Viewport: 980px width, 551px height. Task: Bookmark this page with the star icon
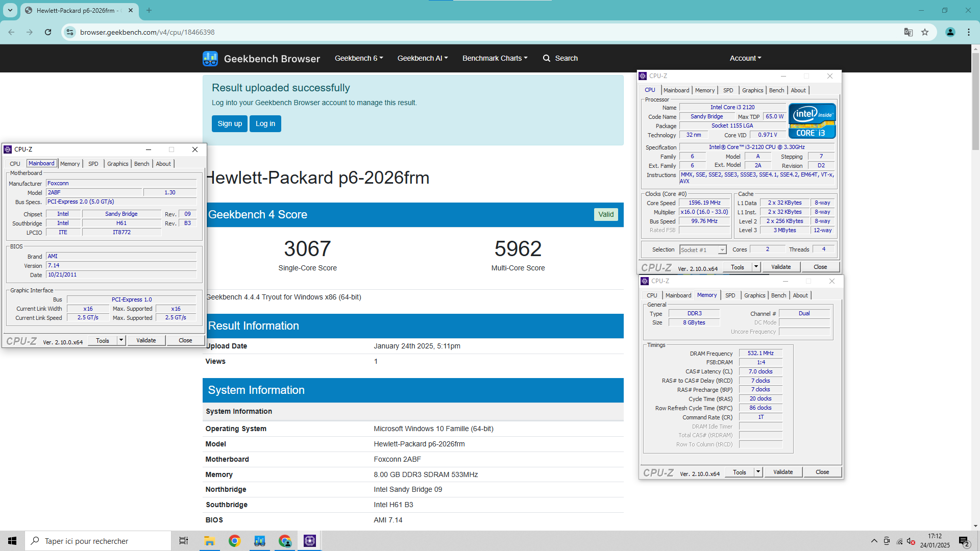[925, 32]
